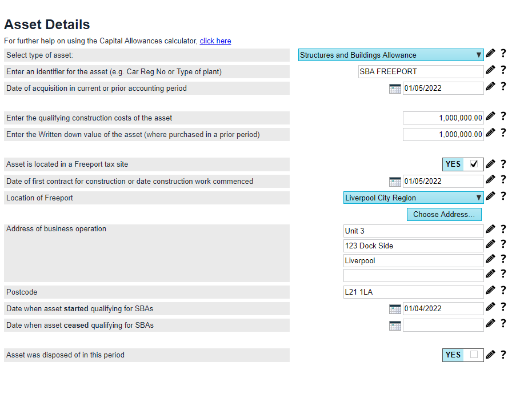Select the address line showing 123 Dock Side

pyautogui.click(x=413, y=246)
